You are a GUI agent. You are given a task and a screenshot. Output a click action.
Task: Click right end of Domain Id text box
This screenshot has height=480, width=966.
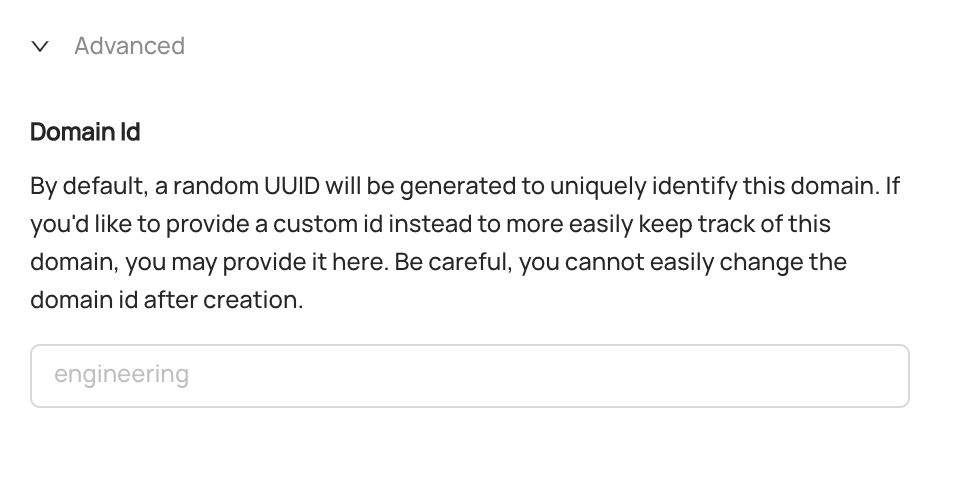887,376
